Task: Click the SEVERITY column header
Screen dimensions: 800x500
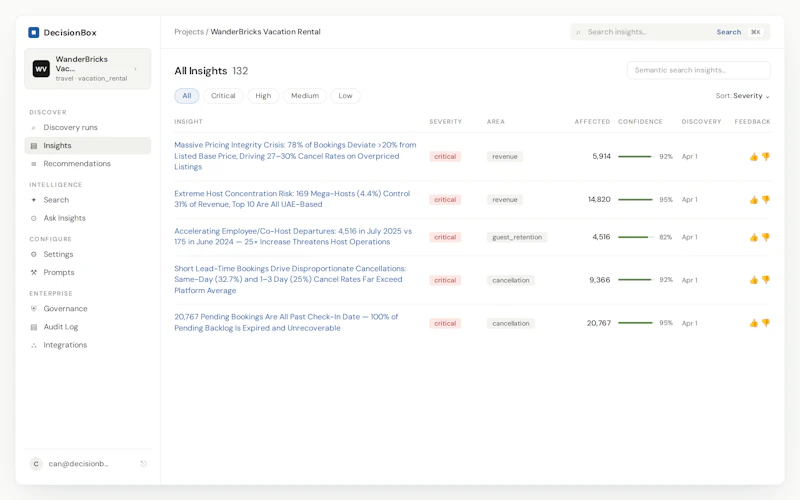Action: (445, 122)
